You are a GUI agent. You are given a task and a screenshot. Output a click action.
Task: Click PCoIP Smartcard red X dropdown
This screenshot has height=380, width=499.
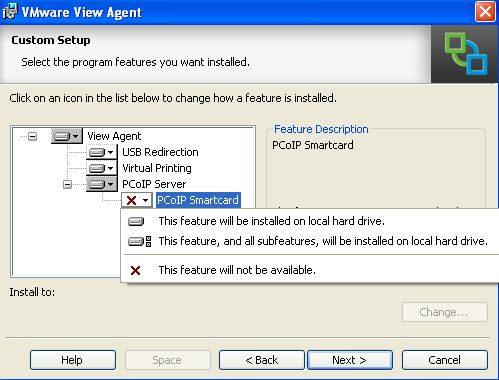137,200
